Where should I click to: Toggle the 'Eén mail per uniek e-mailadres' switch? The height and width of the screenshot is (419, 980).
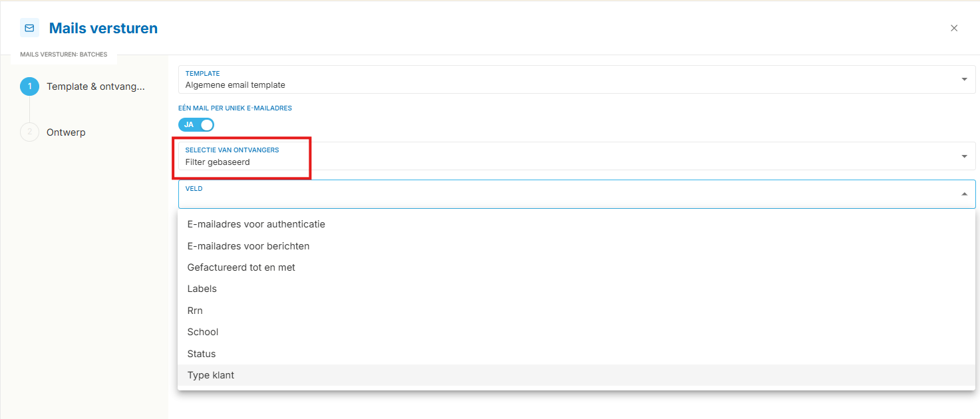(x=196, y=124)
